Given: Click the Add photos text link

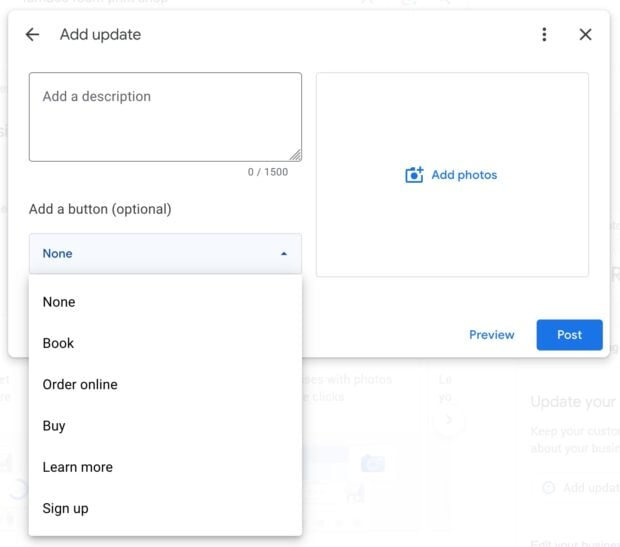Looking at the screenshot, I should point(464,175).
